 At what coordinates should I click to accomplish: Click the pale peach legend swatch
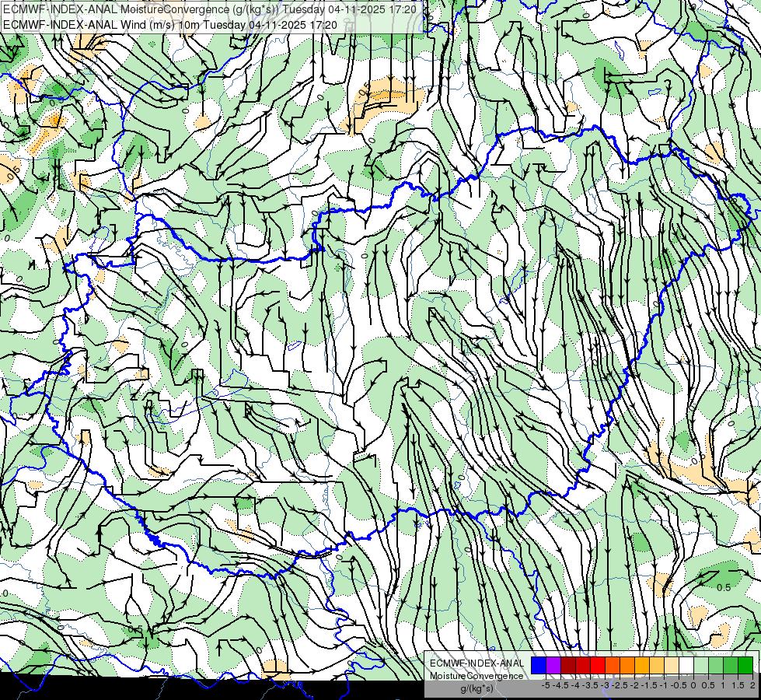click(x=672, y=666)
